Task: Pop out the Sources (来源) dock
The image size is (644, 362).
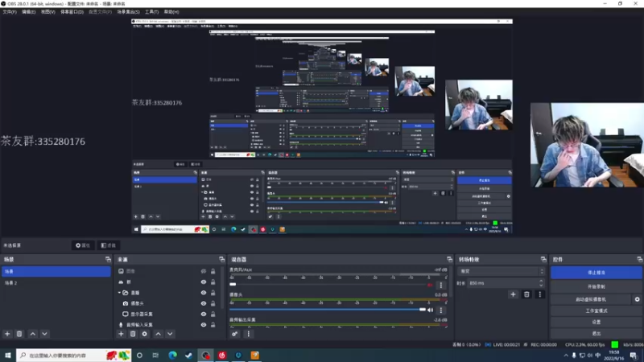Action: pyautogui.click(x=222, y=259)
